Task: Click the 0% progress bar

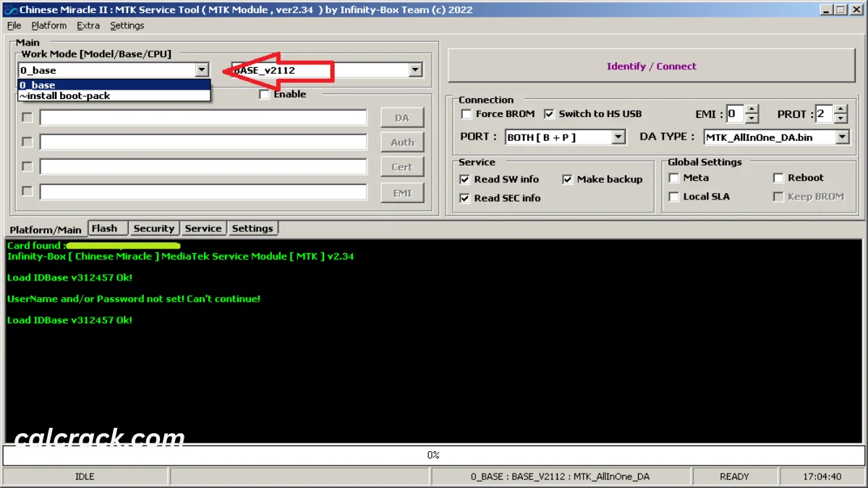Action: click(x=433, y=455)
